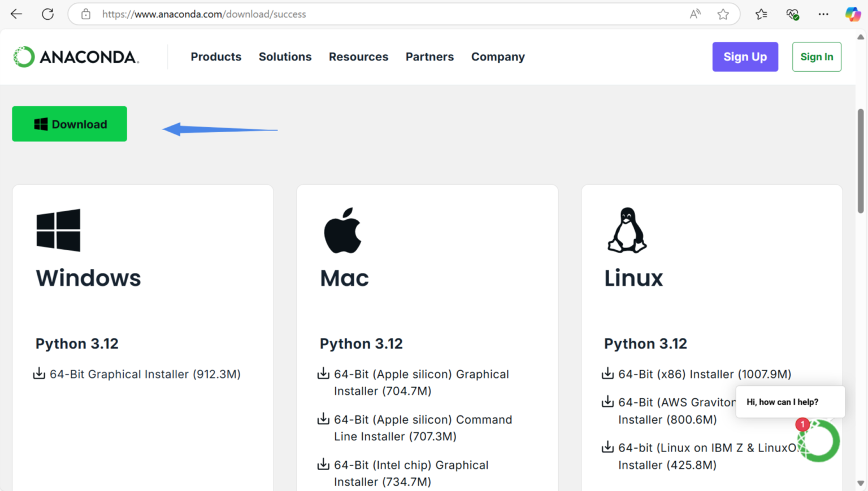Download Windows 64-Bit Graphical Installer (912.3M)
Screen dimensions: 868x491
pyautogui.click(x=145, y=374)
